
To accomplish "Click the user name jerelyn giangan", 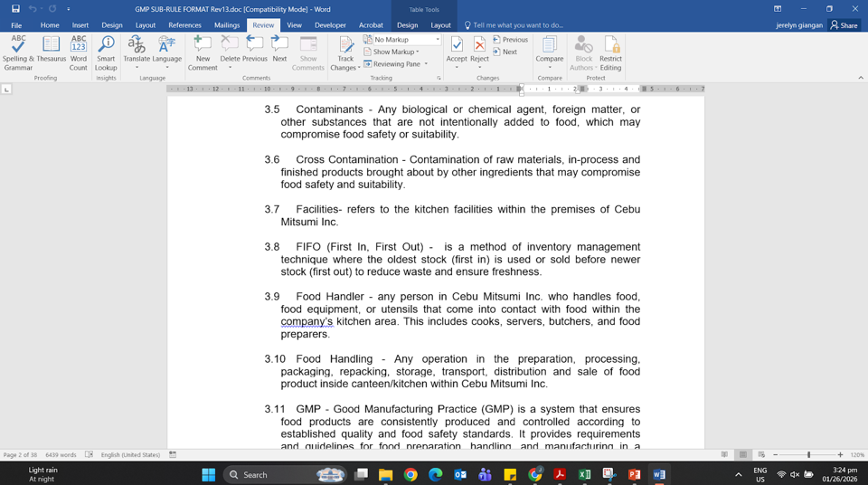I will pos(799,25).
